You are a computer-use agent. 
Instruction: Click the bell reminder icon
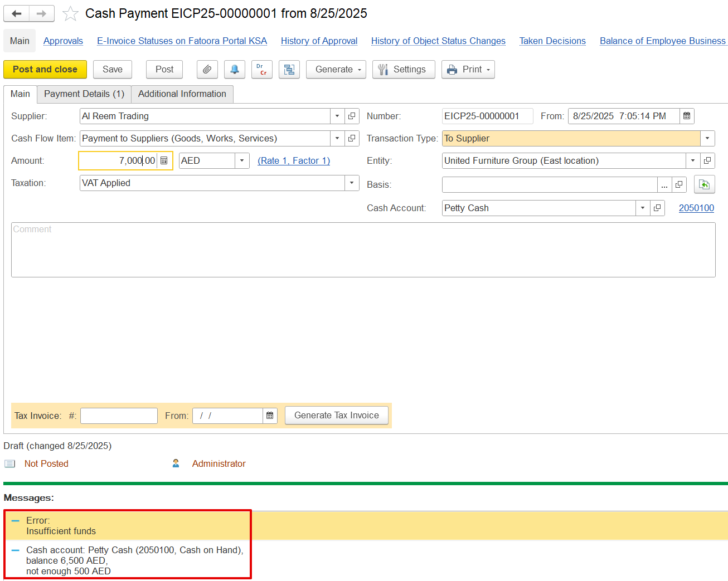point(235,70)
